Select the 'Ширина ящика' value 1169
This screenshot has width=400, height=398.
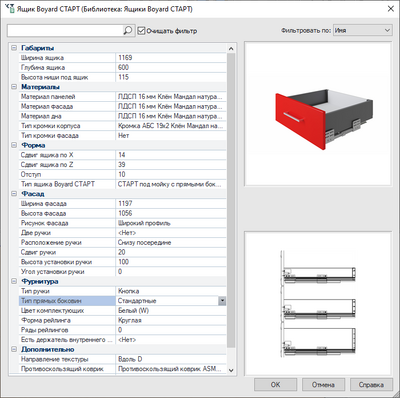click(171, 58)
